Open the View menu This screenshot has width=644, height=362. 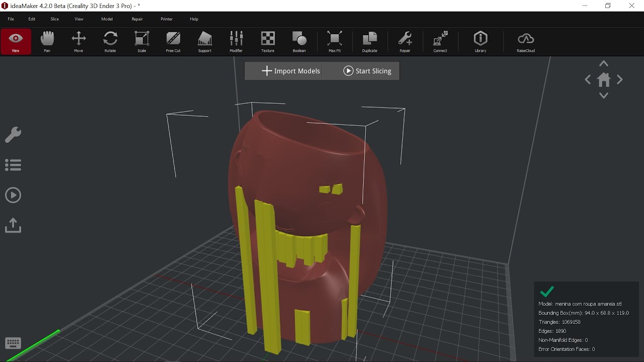point(79,19)
